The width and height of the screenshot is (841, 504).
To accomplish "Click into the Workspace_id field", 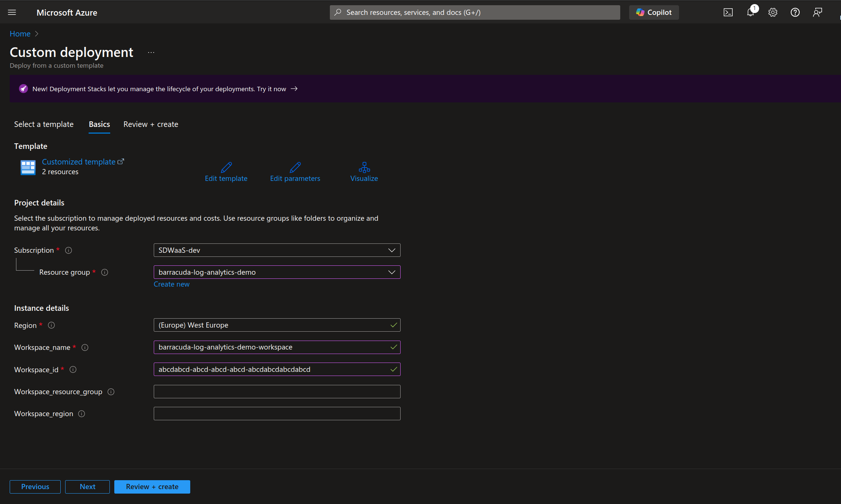I will point(277,369).
